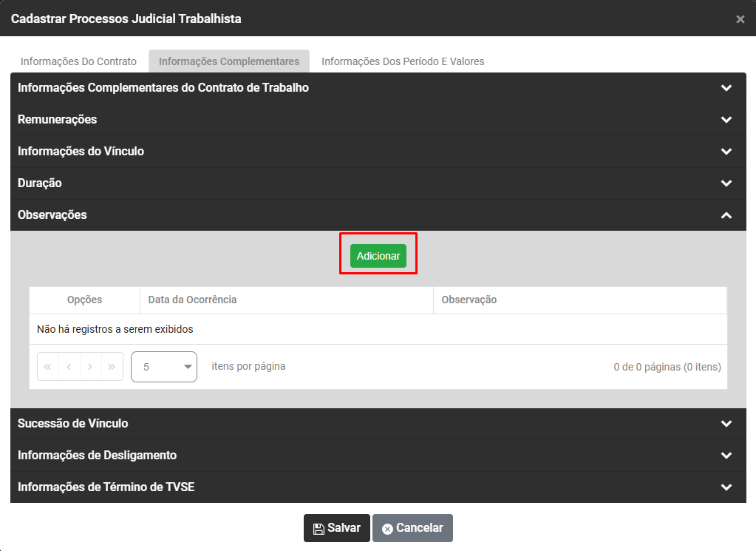Open items per page dropdown
Screen dimensions: 756x551
164,367
